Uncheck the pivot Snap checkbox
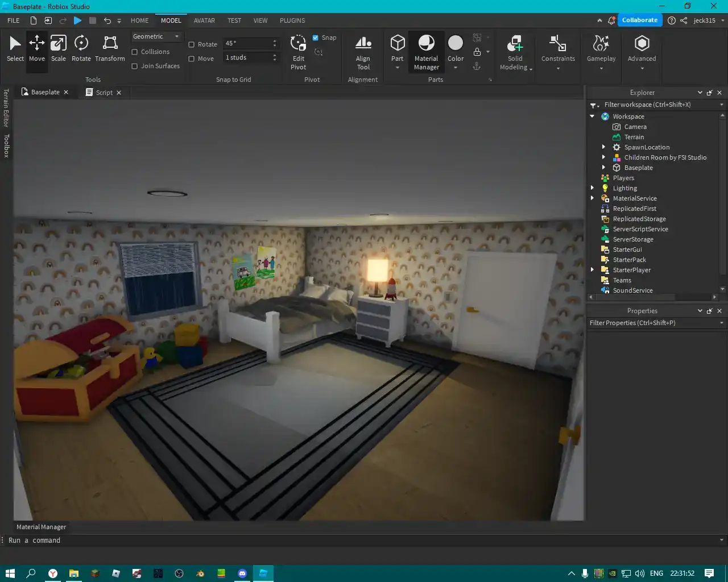The width and height of the screenshot is (728, 582). [316, 38]
